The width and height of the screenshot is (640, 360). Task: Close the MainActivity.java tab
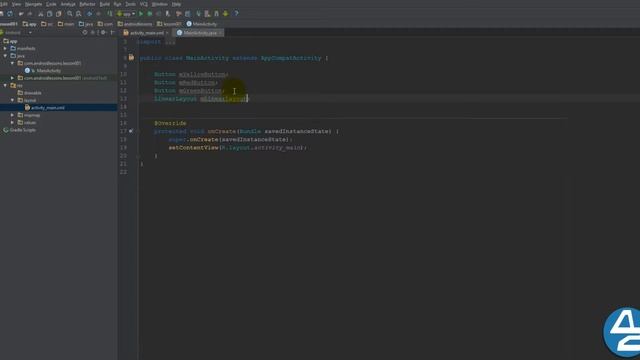click(x=220, y=33)
